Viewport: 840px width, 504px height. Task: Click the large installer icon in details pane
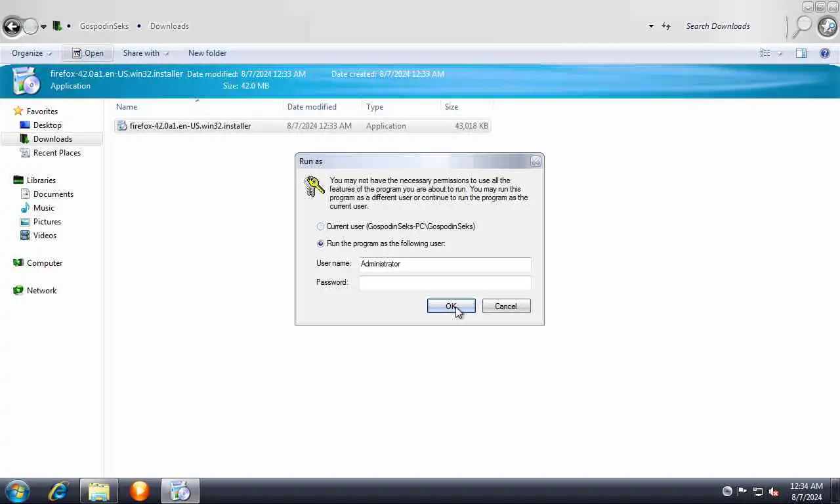(26, 80)
